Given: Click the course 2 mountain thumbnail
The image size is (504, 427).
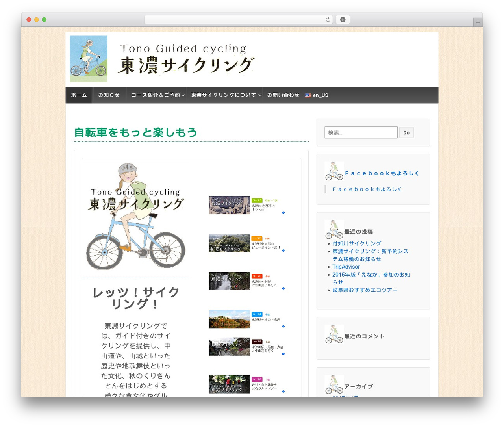Looking at the screenshot, I should [230, 243].
